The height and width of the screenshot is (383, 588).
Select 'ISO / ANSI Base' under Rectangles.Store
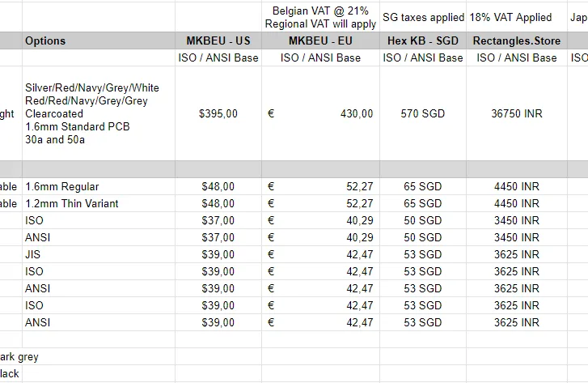click(517, 57)
